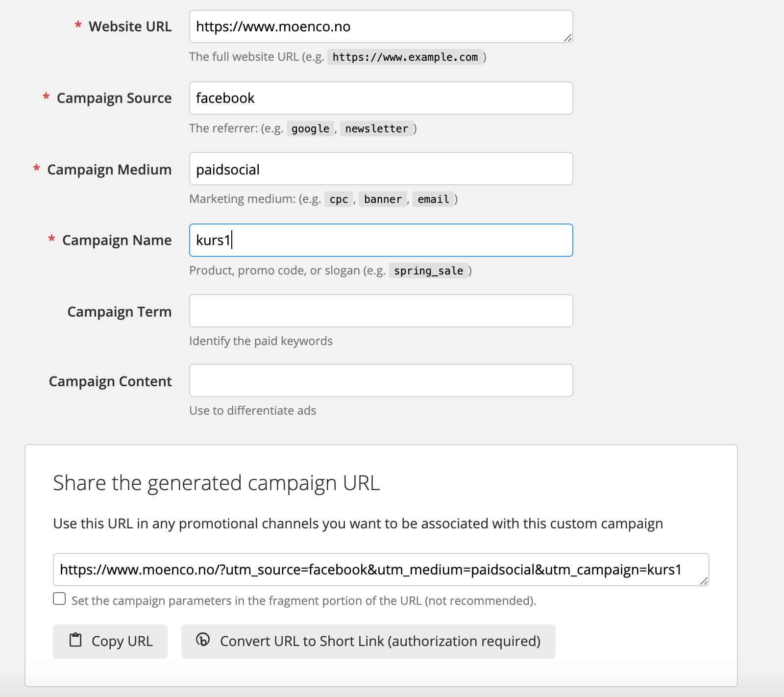Select the generated campaign URL text box

(x=381, y=570)
